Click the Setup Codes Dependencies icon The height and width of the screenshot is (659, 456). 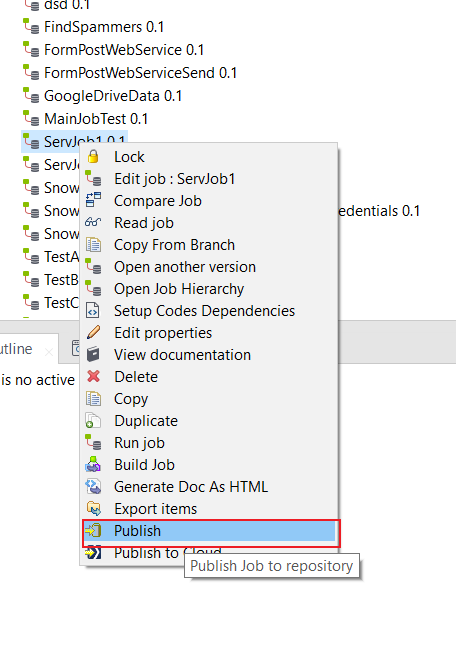tap(93, 311)
